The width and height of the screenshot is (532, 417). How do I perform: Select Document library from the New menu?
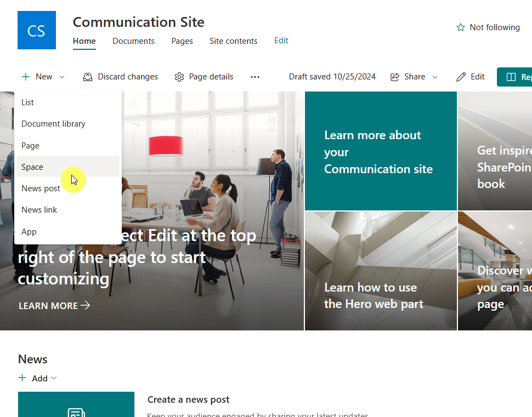(x=68, y=124)
